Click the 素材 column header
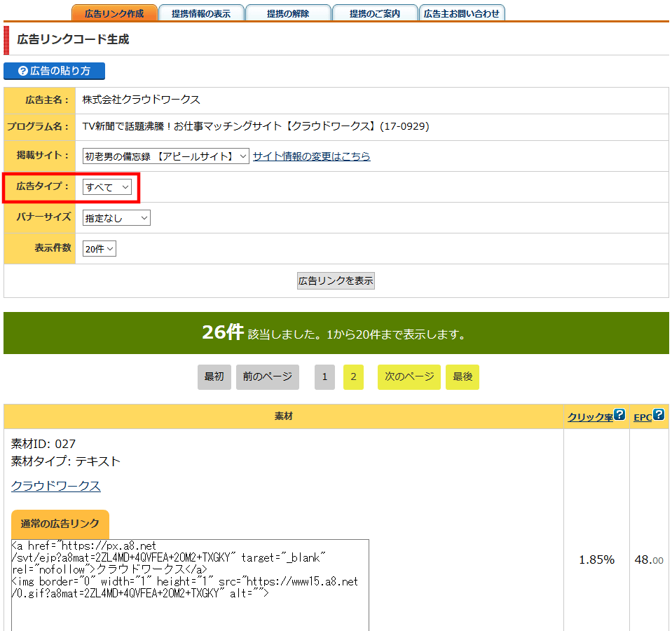Viewport: 672px width, 631px height. point(284,416)
